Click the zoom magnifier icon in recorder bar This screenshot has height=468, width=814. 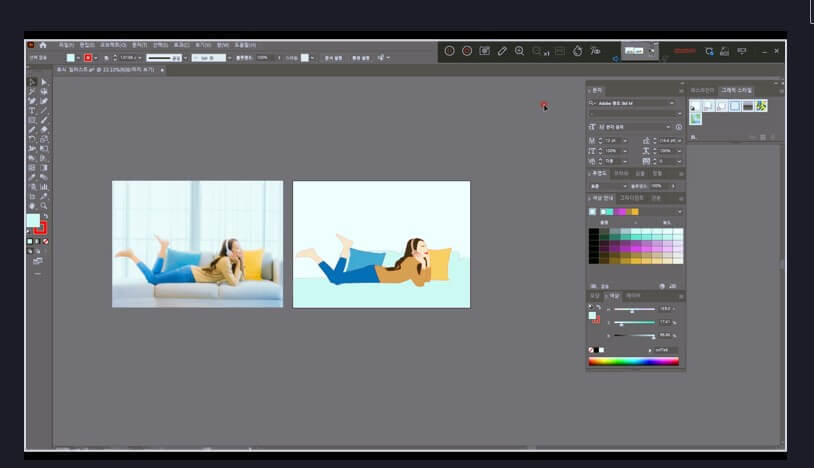tap(519, 51)
